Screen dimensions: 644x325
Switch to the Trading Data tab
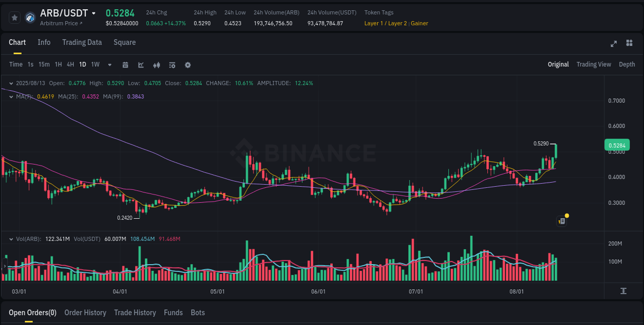[82, 42]
